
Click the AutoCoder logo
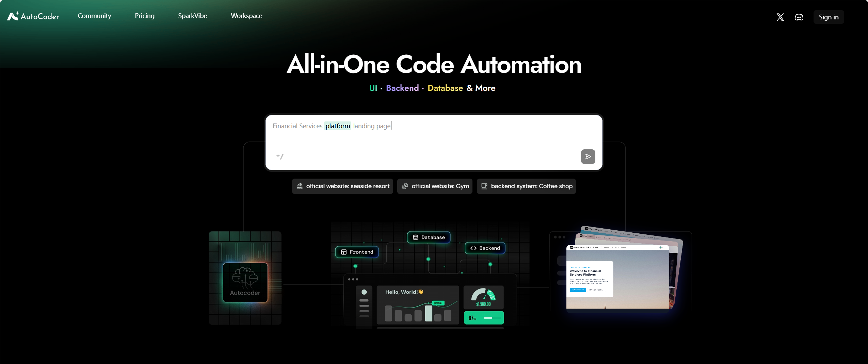[33, 16]
